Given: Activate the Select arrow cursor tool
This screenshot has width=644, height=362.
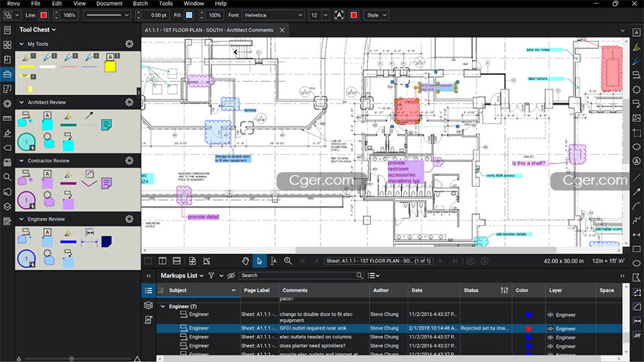Looking at the screenshot, I should pyautogui.click(x=259, y=261).
